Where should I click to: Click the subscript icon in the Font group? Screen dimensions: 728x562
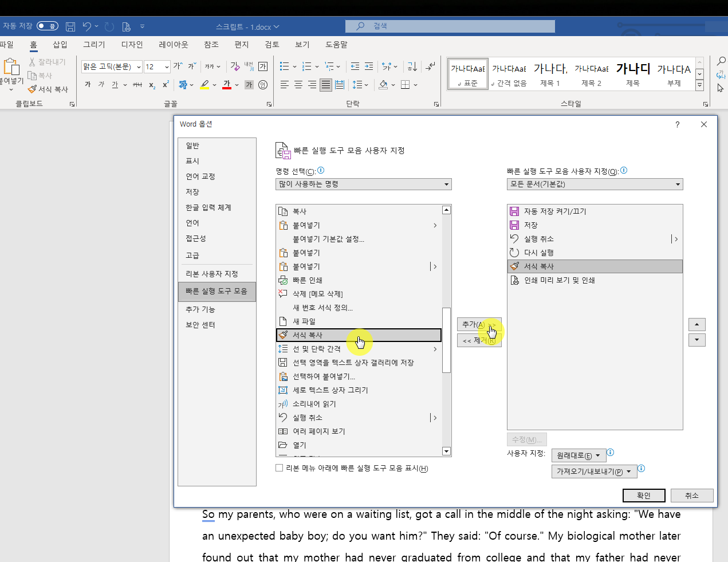click(x=152, y=85)
